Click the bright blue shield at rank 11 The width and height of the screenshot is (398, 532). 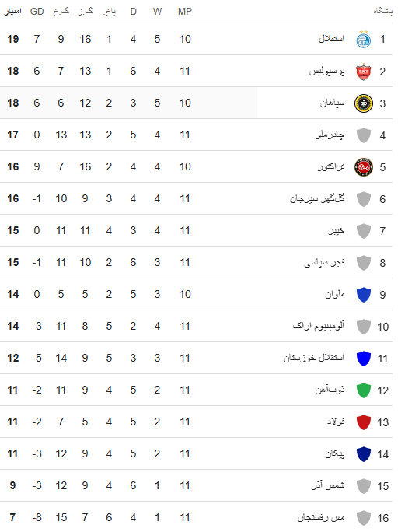[x=364, y=359]
